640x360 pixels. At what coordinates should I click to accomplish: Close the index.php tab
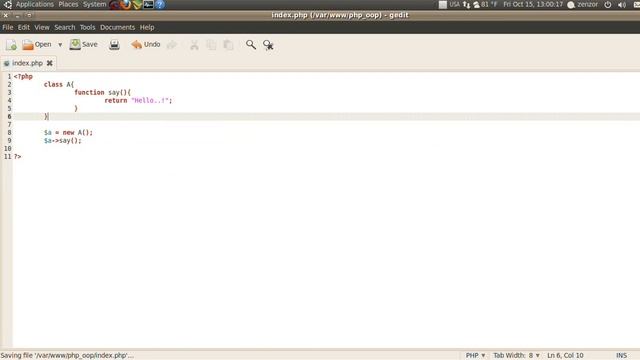[49, 63]
